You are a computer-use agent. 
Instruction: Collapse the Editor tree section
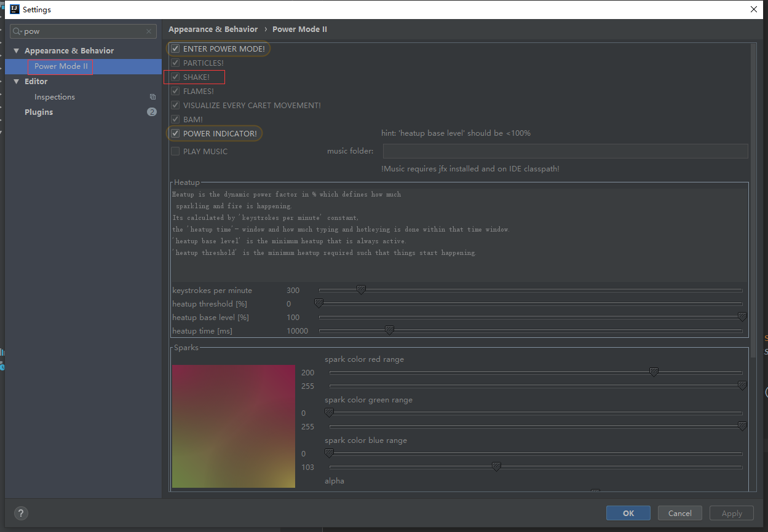pyautogui.click(x=16, y=81)
